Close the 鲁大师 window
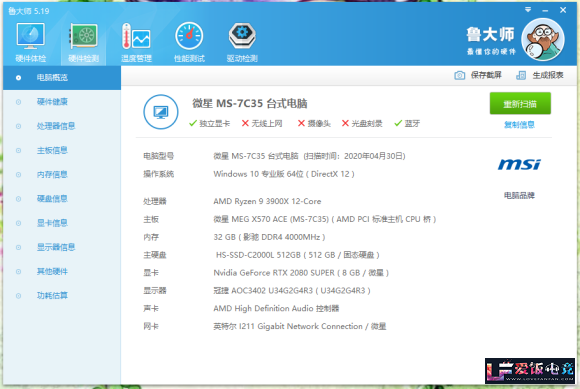The height and width of the screenshot is (389, 580). [x=563, y=10]
